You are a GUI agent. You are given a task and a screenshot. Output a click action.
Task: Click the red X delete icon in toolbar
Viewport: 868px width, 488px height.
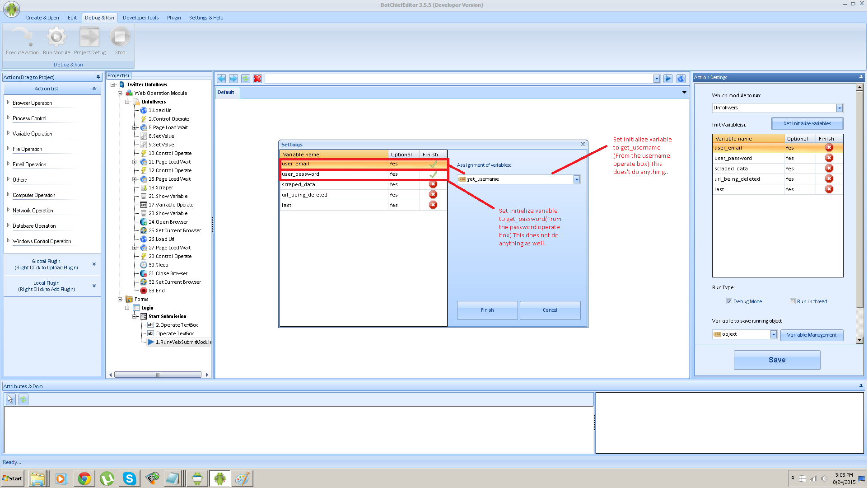click(257, 79)
